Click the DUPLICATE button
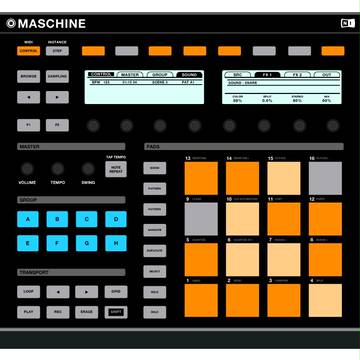 (155, 251)
